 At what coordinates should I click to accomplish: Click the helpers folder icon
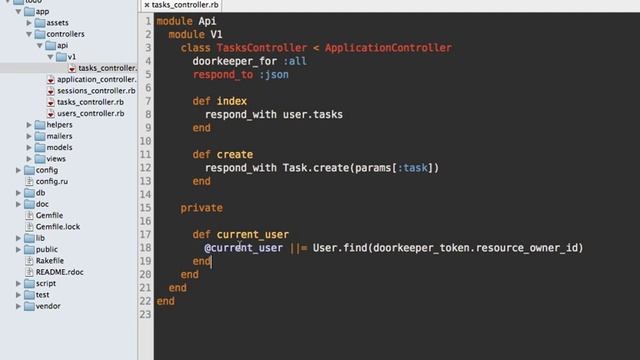point(40,125)
